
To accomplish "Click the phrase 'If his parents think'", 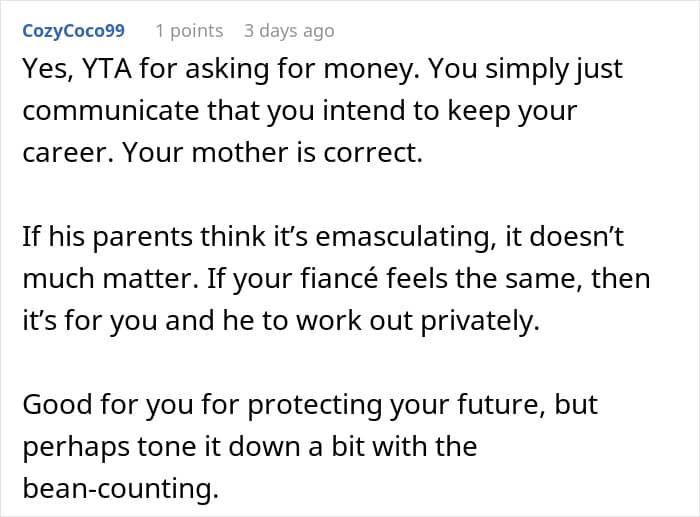I will click(144, 237).
